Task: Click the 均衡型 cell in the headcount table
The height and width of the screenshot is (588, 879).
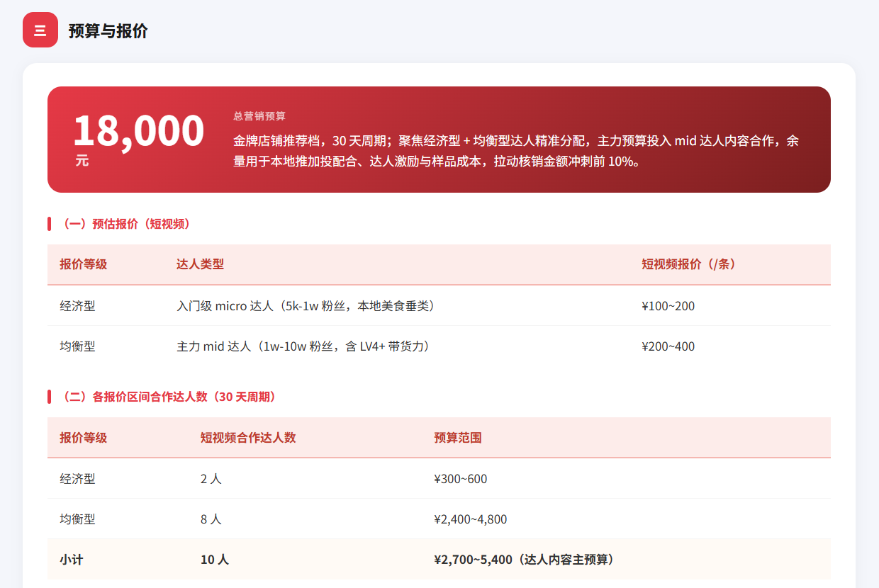Action: 77,519
